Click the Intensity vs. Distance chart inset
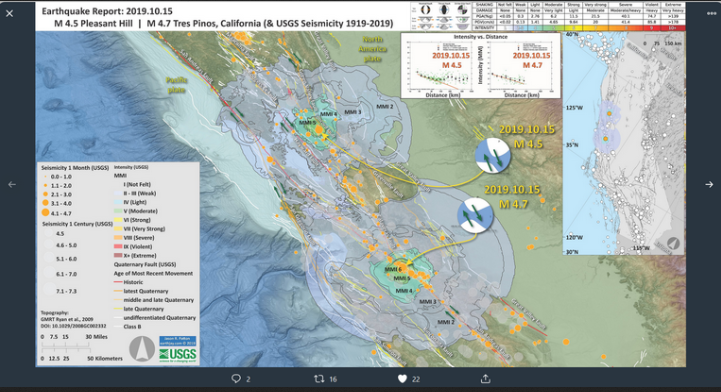 pyautogui.click(x=480, y=65)
